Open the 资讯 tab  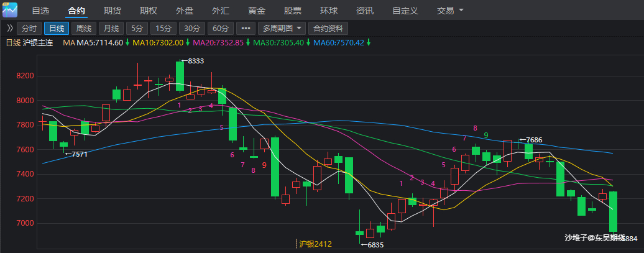tap(365, 11)
